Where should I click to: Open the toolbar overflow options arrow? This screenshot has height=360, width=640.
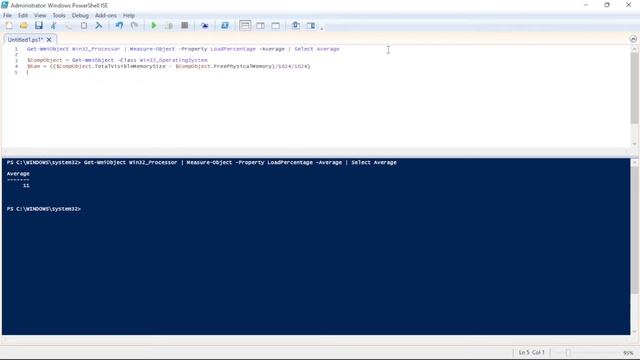click(322, 28)
